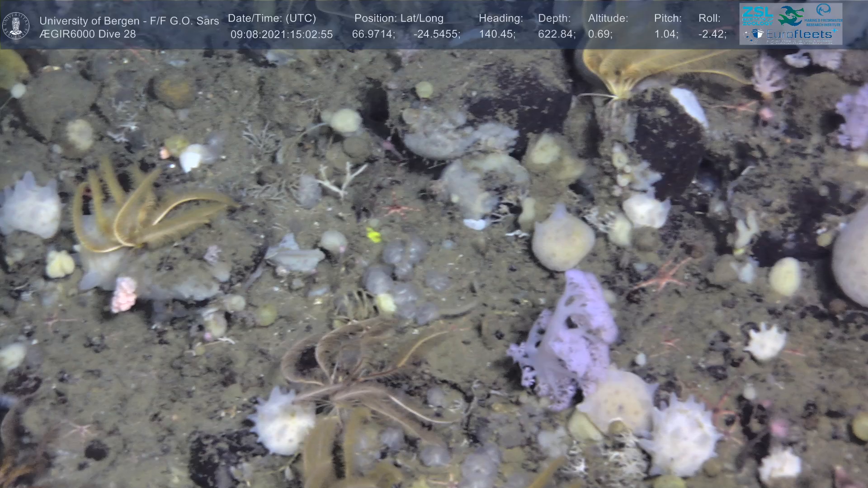The height and width of the screenshot is (488, 868).
Task: Click the roll value -2.42
Action: [712, 34]
